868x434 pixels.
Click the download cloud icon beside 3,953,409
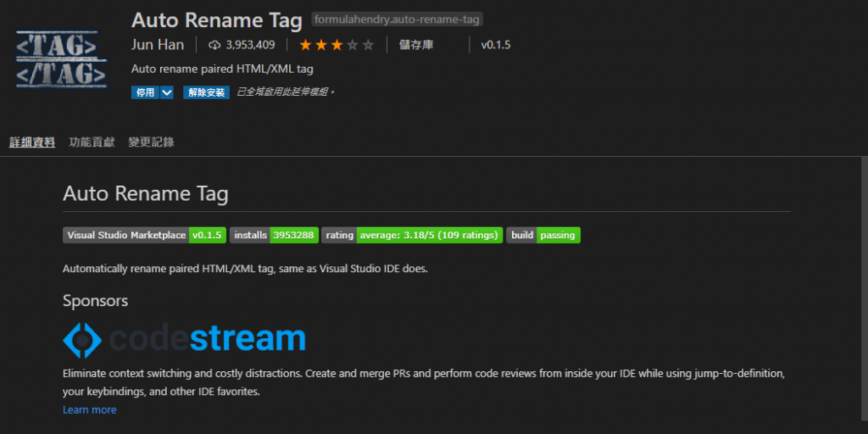[x=214, y=46]
